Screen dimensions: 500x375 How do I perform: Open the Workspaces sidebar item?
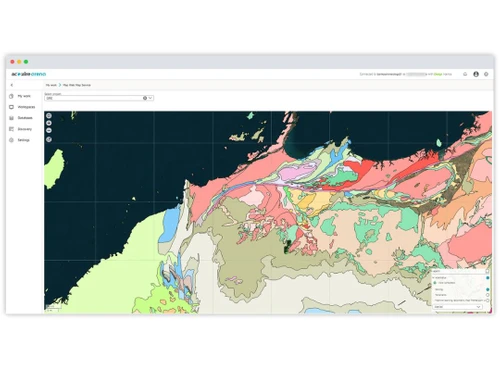pyautogui.click(x=22, y=107)
